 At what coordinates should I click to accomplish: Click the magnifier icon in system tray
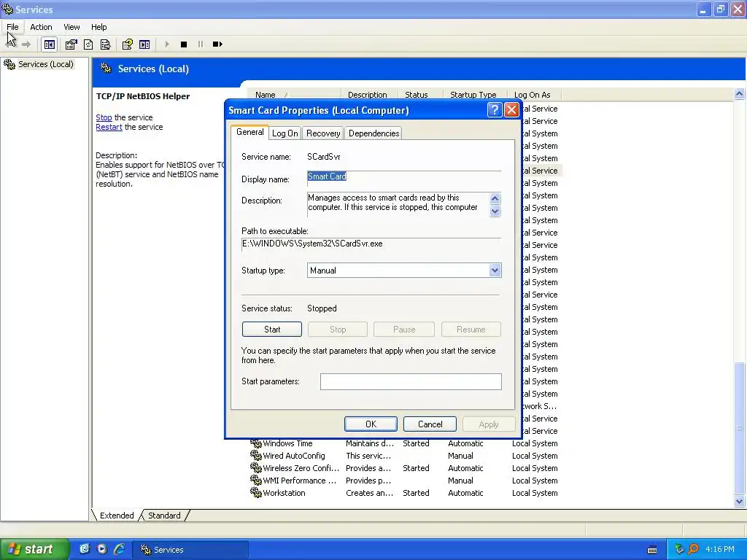693,549
